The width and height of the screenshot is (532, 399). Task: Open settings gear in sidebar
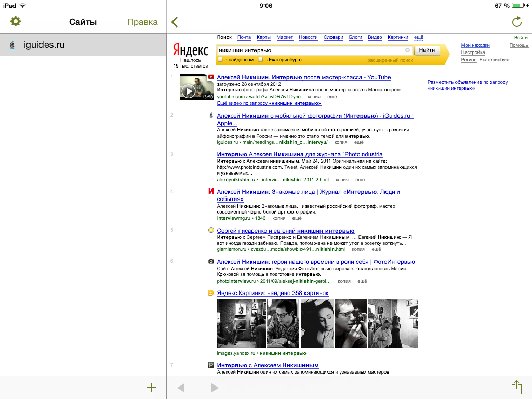click(x=16, y=22)
